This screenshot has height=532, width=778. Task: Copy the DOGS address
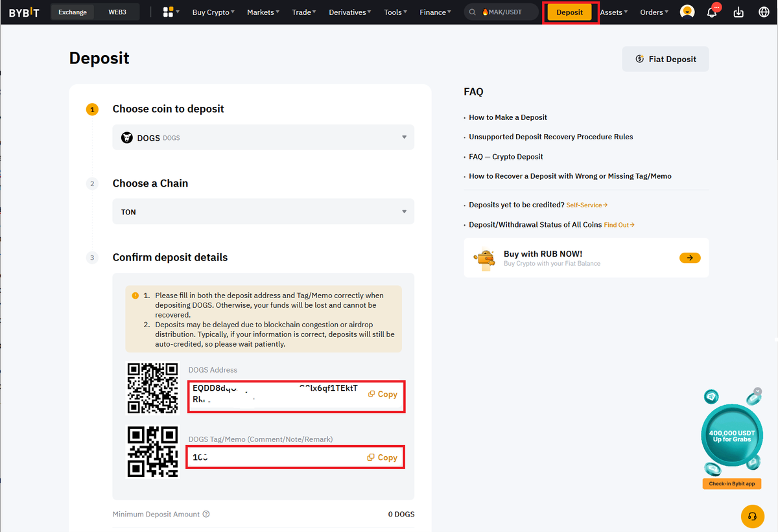[x=383, y=394]
